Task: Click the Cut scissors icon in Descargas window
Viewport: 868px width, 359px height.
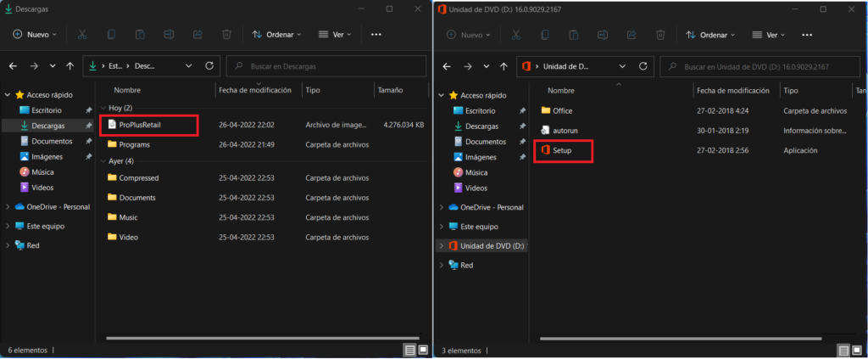Action: pos(82,34)
